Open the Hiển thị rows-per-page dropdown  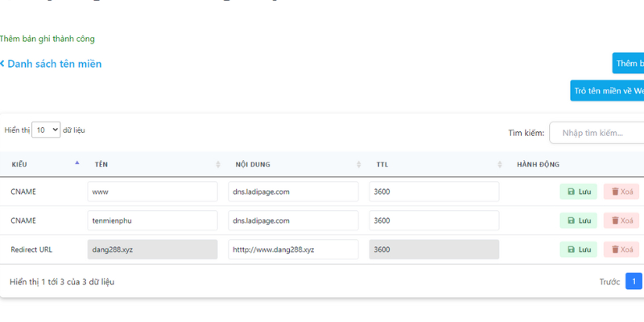tap(46, 130)
